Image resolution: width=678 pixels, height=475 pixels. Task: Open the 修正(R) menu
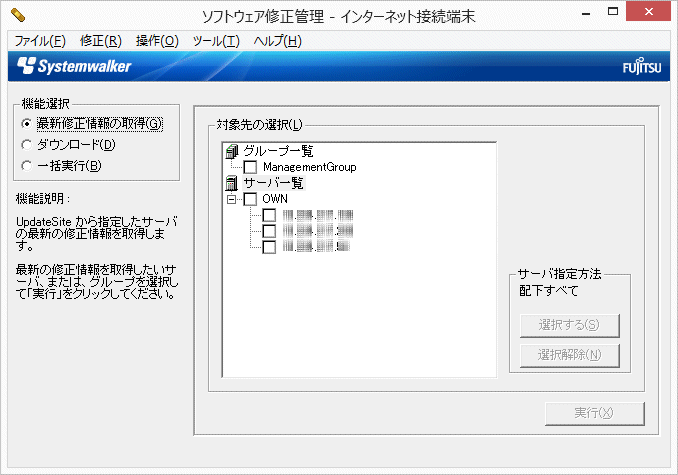[101, 41]
